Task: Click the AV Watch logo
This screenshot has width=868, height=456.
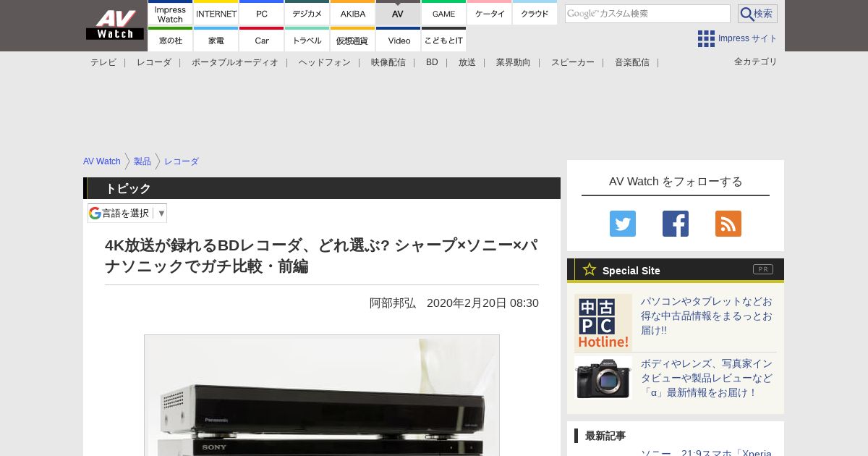Action: coord(115,25)
